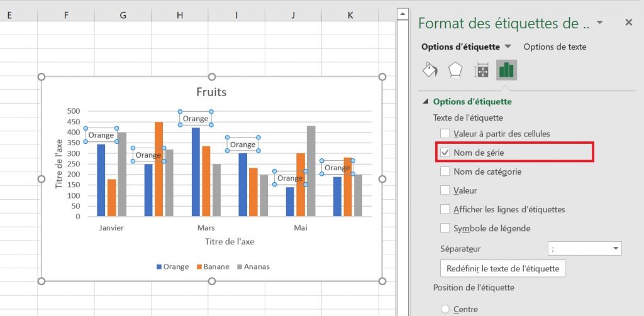Enable Afficher les lignes d'étiquettes
The height and width of the screenshot is (316, 644).
[x=445, y=209]
